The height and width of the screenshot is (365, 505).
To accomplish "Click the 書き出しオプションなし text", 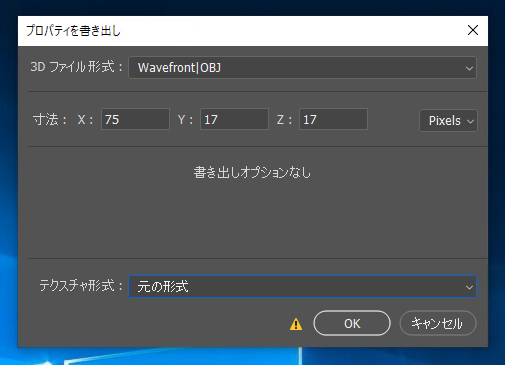I will [x=252, y=173].
